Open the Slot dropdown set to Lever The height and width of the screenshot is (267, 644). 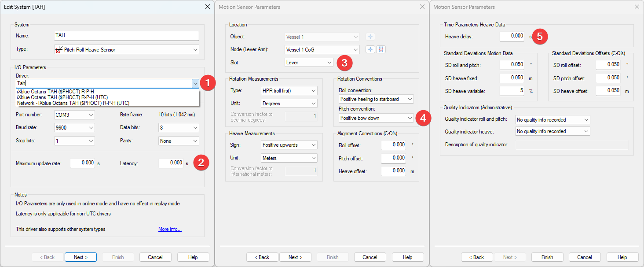(309, 63)
